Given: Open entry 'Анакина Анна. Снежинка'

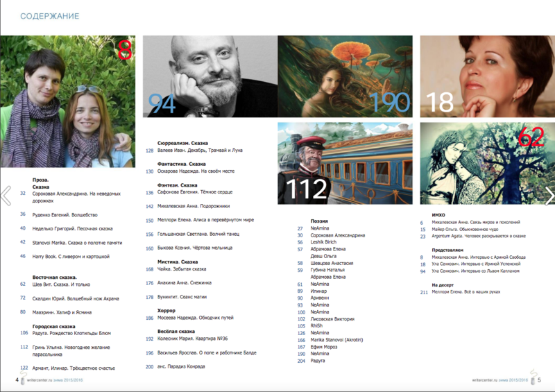Looking at the screenshot, I should click(x=185, y=282).
